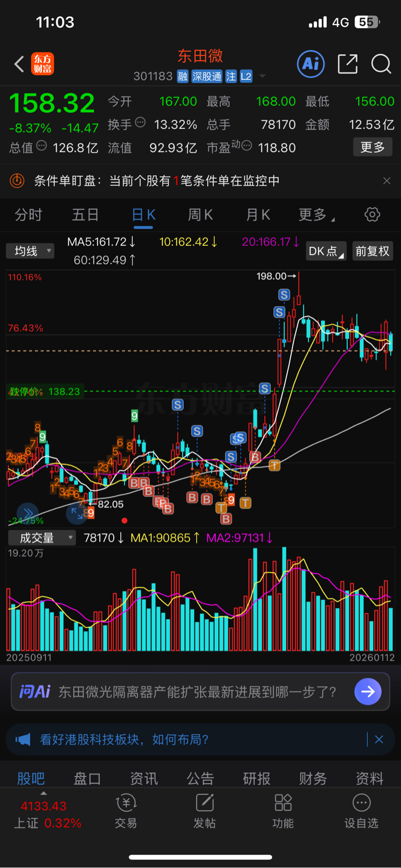
Task: Tap the 60:129.49 moving average value
Action: click(x=104, y=260)
